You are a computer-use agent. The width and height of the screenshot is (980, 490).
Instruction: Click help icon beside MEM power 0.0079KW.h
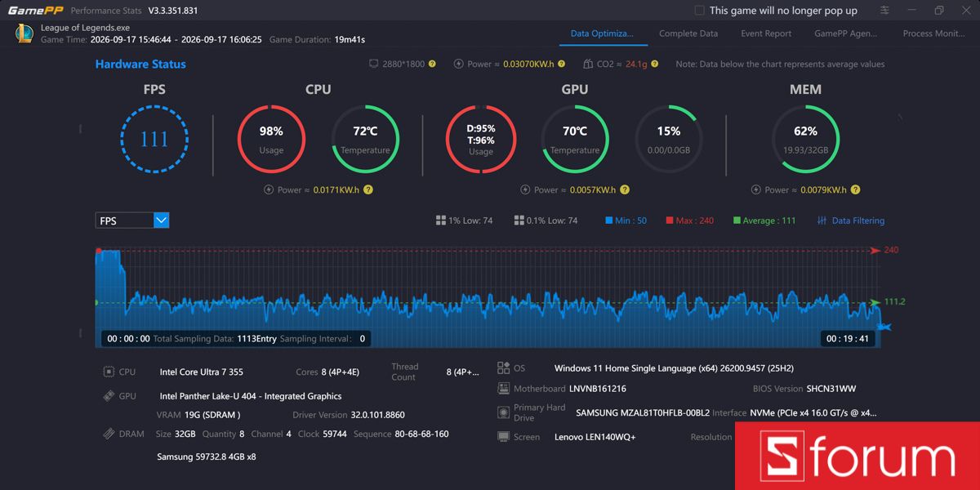(856, 189)
